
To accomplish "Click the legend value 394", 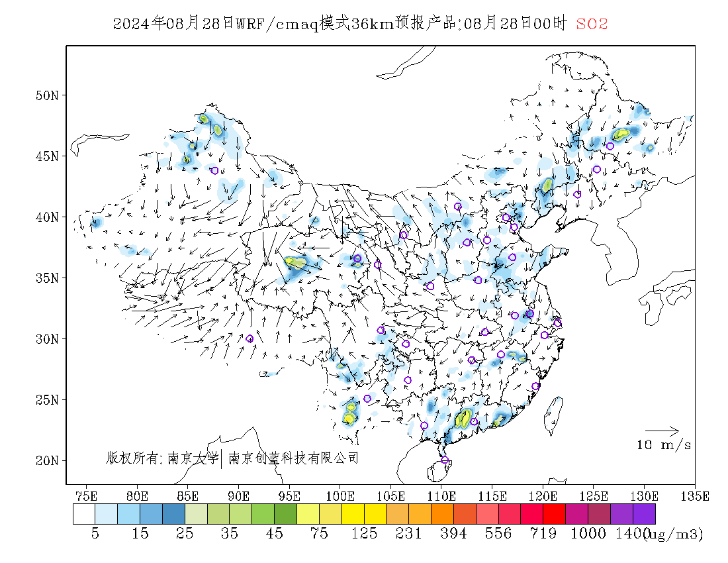I will [453, 533].
